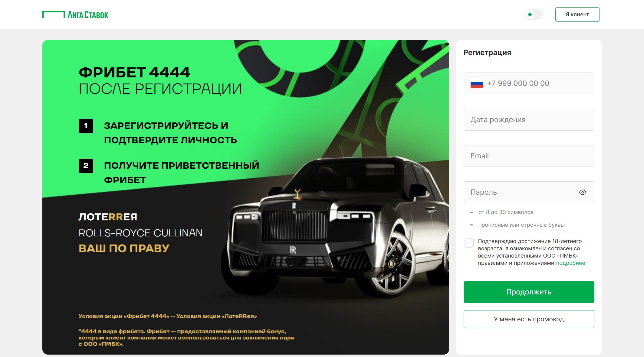This screenshot has width=644, height=357.
Task: Focus the phone number field
Action: [x=529, y=83]
